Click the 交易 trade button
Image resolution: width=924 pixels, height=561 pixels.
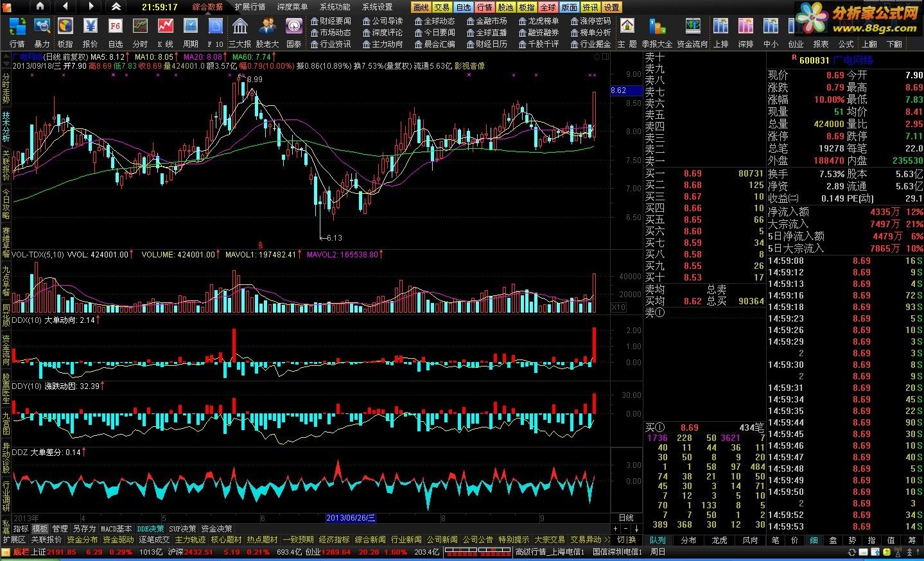[x=442, y=7]
